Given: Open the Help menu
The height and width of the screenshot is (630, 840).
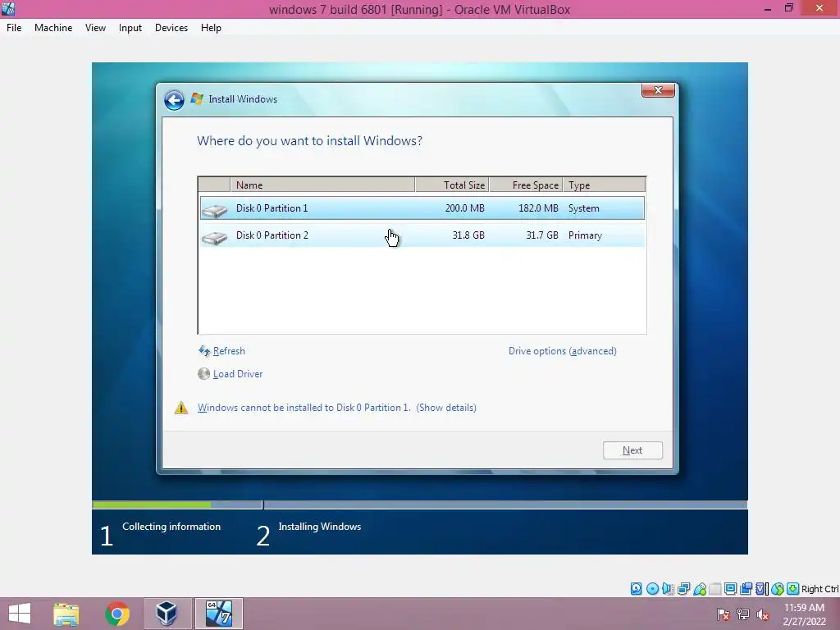Looking at the screenshot, I should click(211, 28).
